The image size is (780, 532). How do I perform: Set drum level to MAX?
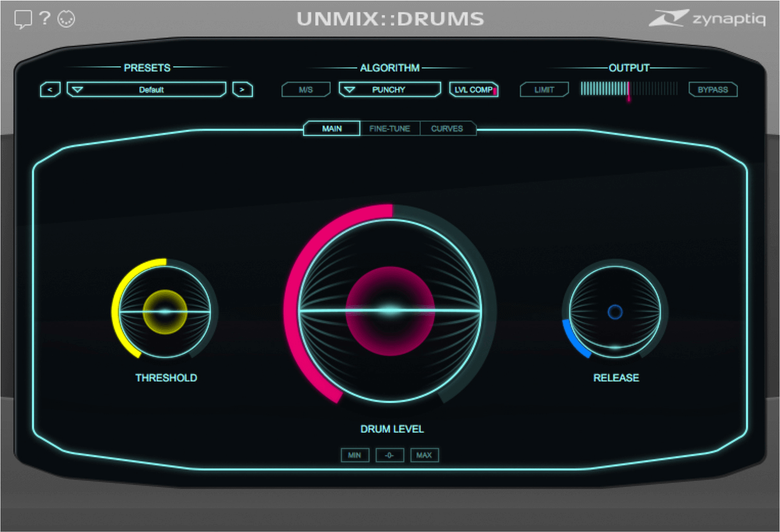pyautogui.click(x=424, y=455)
